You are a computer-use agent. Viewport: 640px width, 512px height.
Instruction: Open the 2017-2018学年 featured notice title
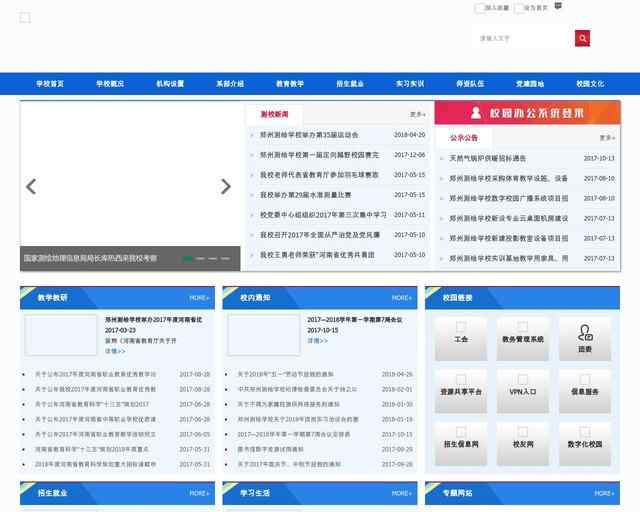coord(355,320)
